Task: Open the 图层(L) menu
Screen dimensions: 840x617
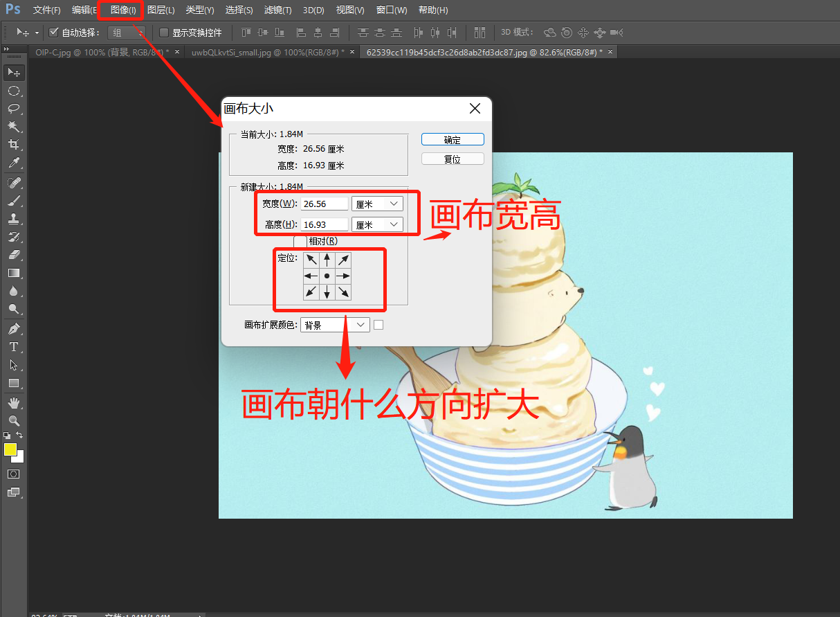Action: [161, 10]
